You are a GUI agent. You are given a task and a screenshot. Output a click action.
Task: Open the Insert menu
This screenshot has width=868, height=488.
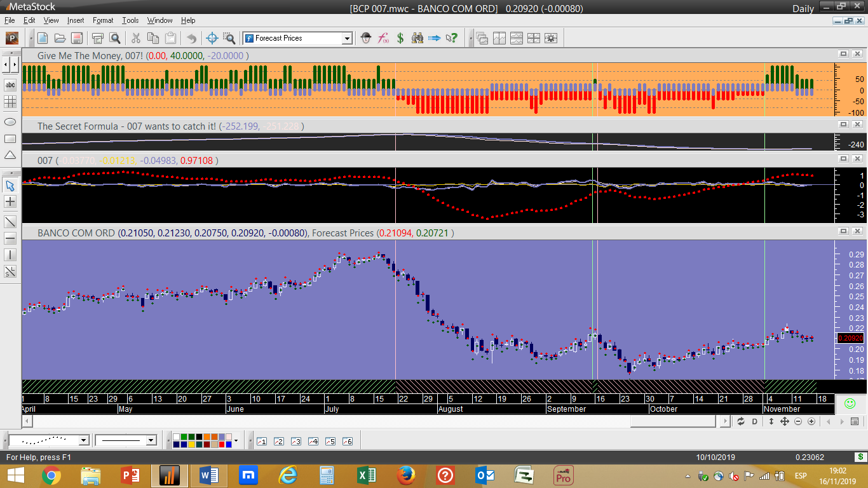click(x=75, y=20)
